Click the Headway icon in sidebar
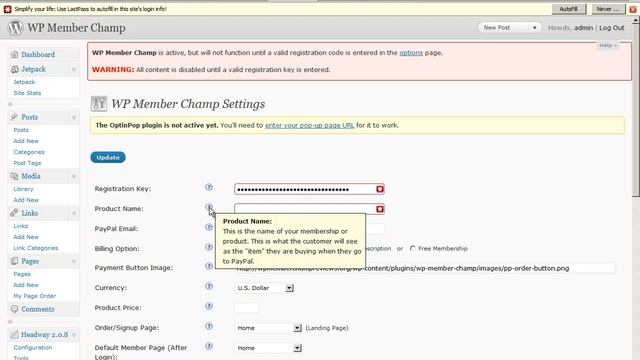This screenshot has width=640, height=360. pyautogui.click(x=15, y=335)
